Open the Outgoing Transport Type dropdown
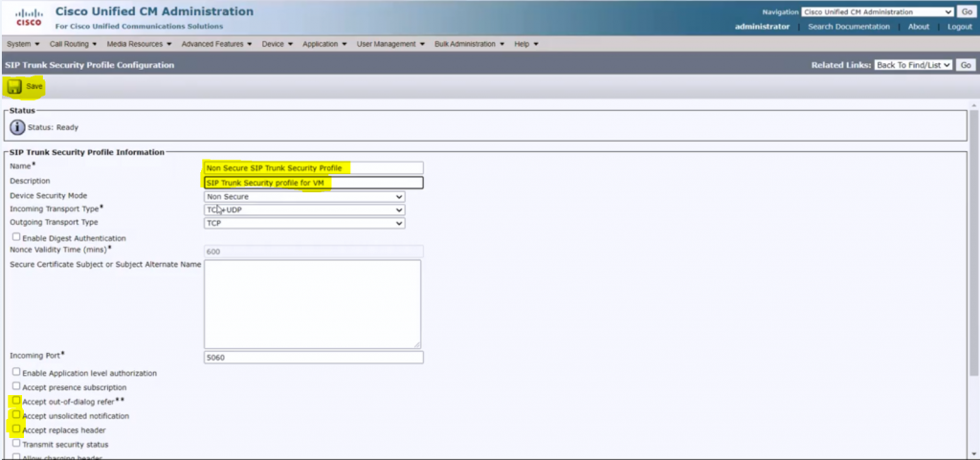Screen dimensions: 980x460 [304, 223]
